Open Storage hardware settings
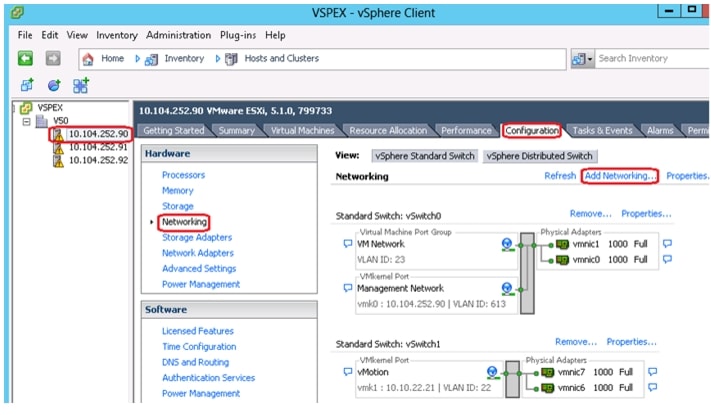The height and width of the screenshot is (415, 711). pyautogui.click(x=177, y=206)
